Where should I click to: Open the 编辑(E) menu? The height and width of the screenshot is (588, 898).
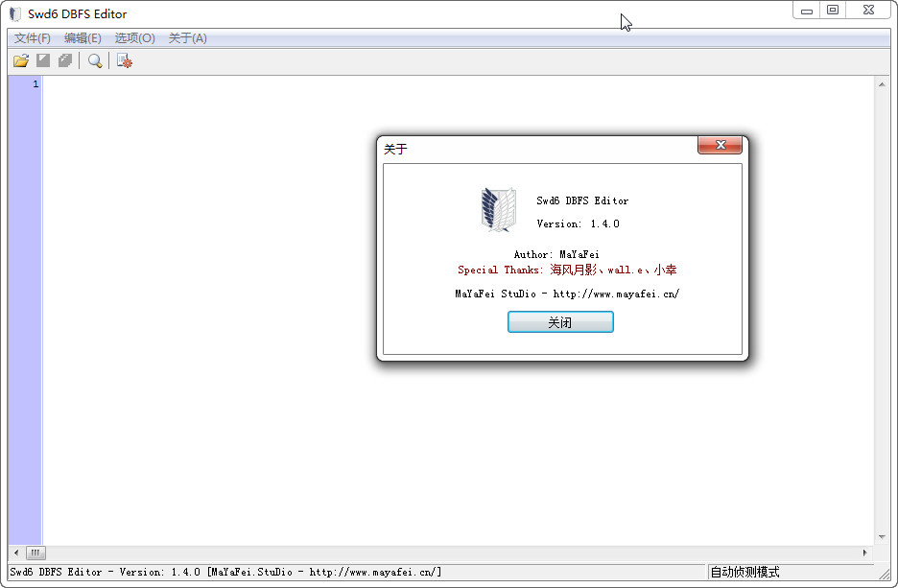tap(83, 38)
